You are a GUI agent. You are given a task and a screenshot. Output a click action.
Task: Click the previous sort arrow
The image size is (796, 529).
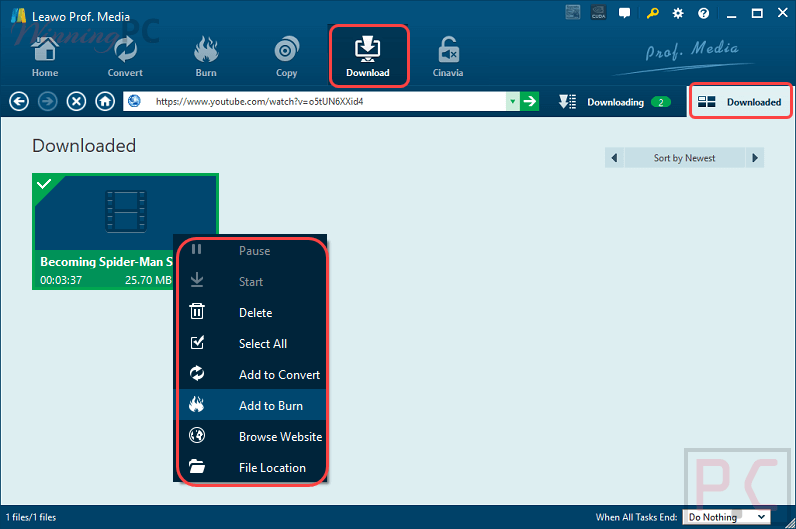click(x=614, y=158)
